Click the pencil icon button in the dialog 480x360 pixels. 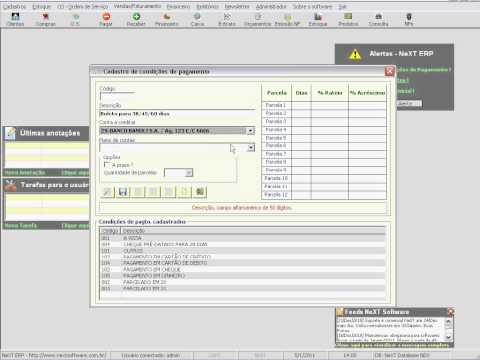107,192
